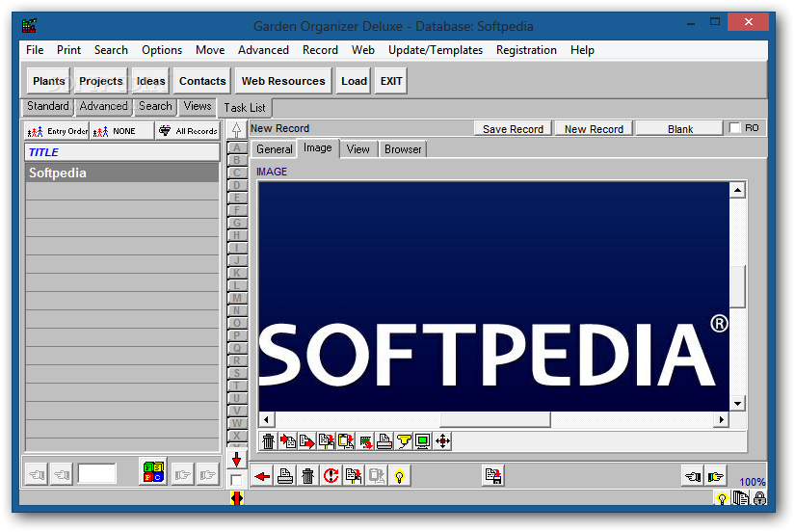Viewport: 795px width, 532px height.
Task: Click the red and yellow splitter icon
Action: pyautogui.click(x=236, y=498)
